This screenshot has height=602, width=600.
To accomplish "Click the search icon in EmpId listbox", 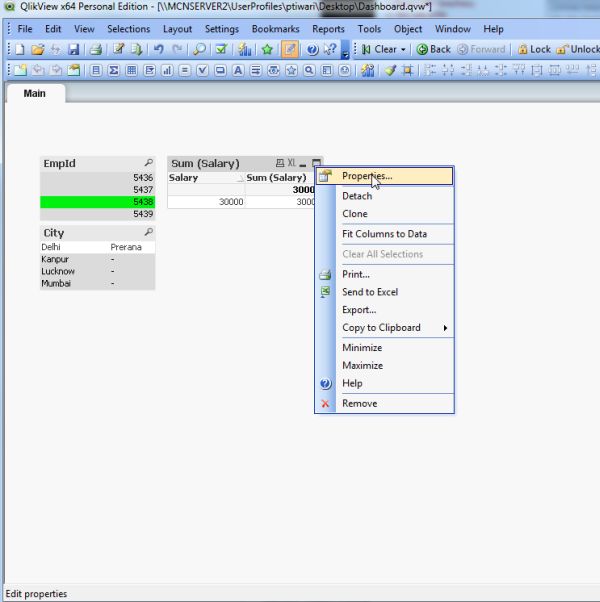I will [x=148, y=162].
